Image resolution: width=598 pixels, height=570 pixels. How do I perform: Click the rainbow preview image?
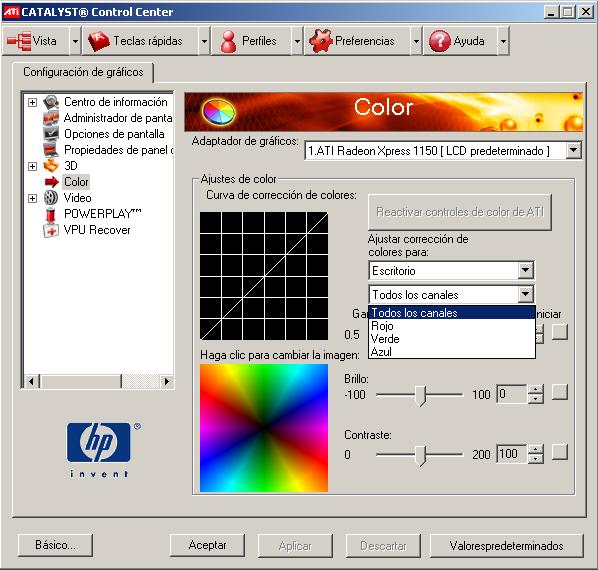tap(264, 428)
